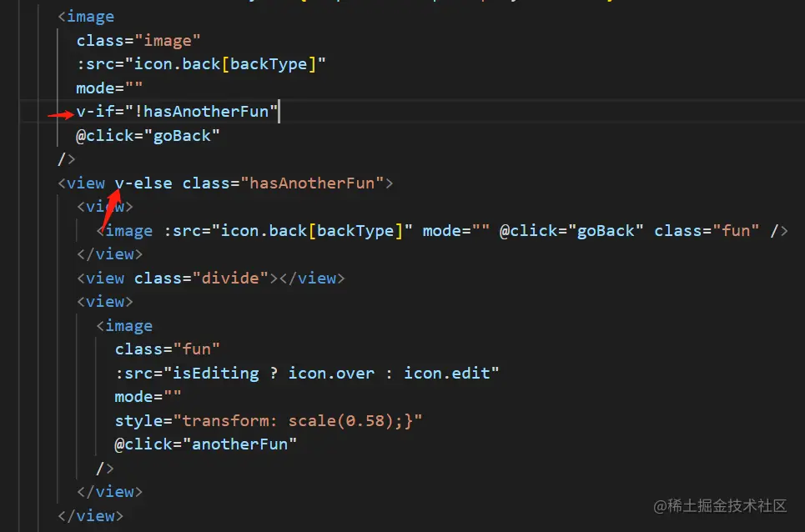
Task: Place cursor in v-if="!hasAnotherFun" directive
Action: coord(177,112)
